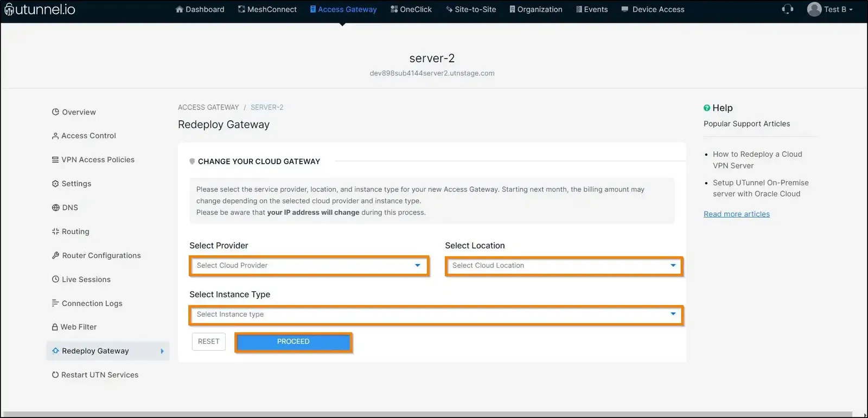Click the Site-to-Site icon in navbar
Image resolution: width=868 pixels, height=418 pixels.
[x=449, y=9]
